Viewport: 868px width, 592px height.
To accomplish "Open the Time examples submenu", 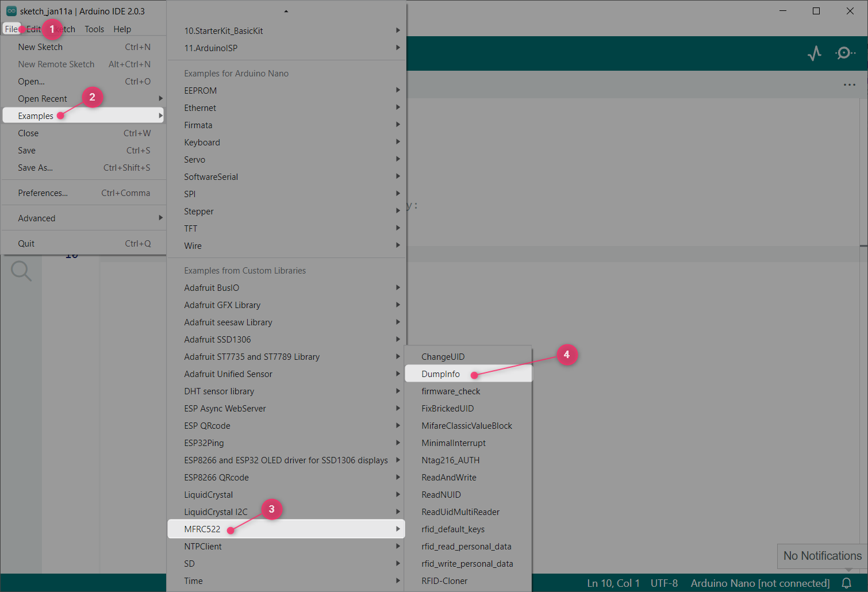I will [286, 581].
